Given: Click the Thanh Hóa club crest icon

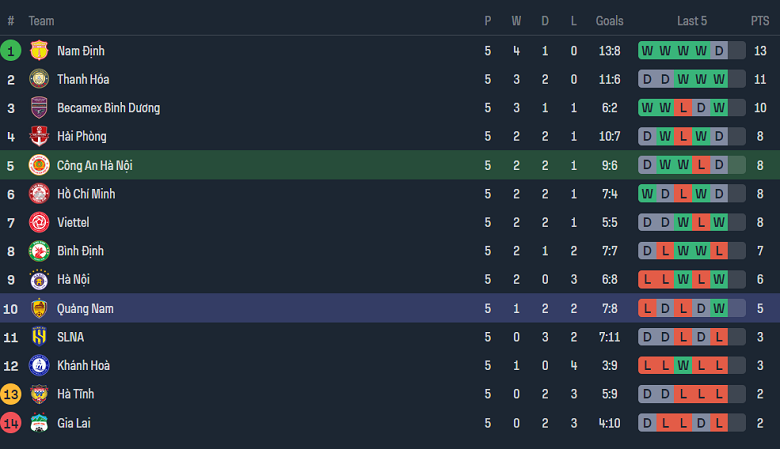Looking at the screenshot, I should 39,79.
